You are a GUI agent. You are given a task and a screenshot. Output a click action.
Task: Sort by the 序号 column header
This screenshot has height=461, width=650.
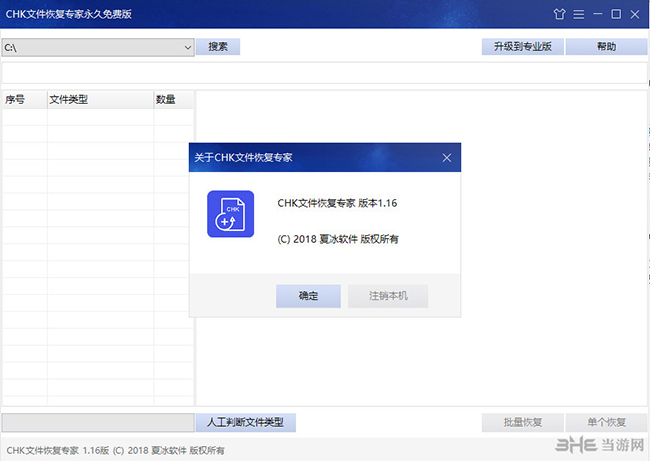25,99
